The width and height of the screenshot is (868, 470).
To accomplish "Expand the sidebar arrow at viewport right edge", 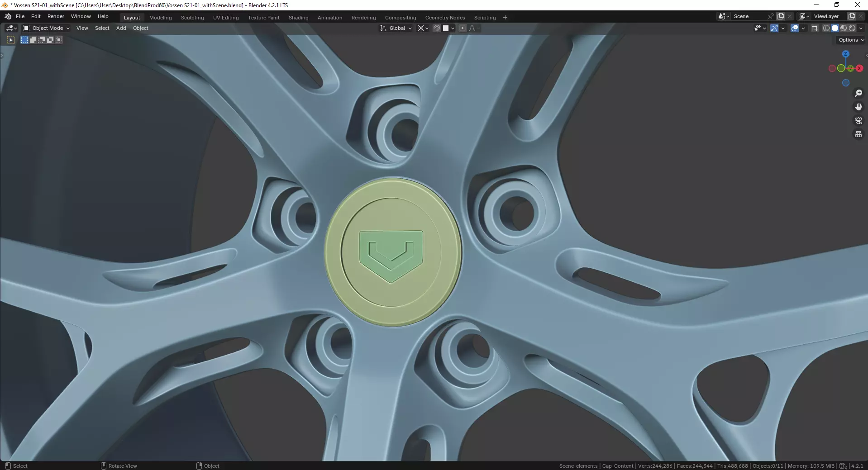I will 866,56.
